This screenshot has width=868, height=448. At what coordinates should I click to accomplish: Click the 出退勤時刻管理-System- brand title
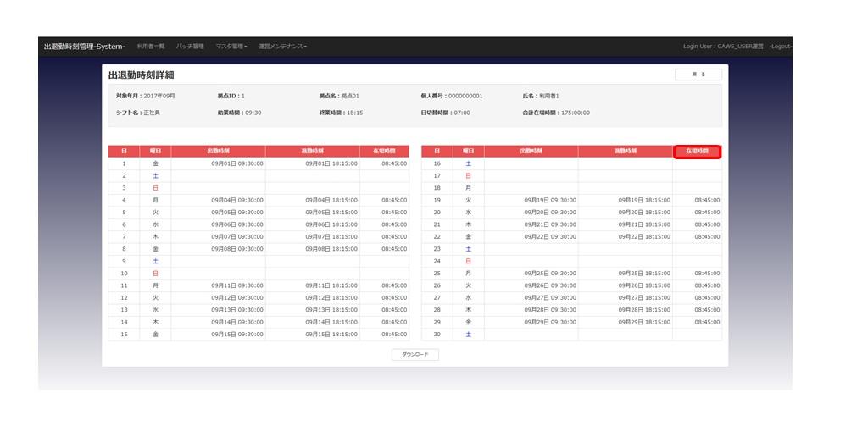[x=85, y=46]
